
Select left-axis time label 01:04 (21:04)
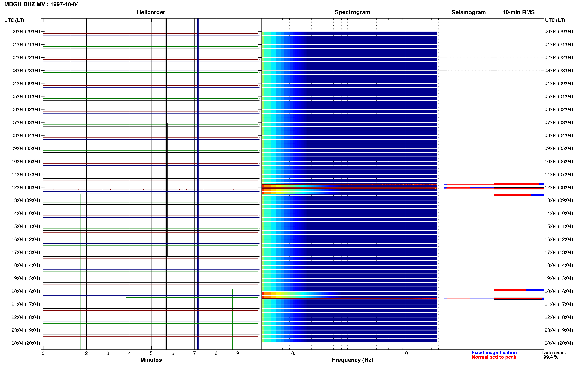coord(26,45)
